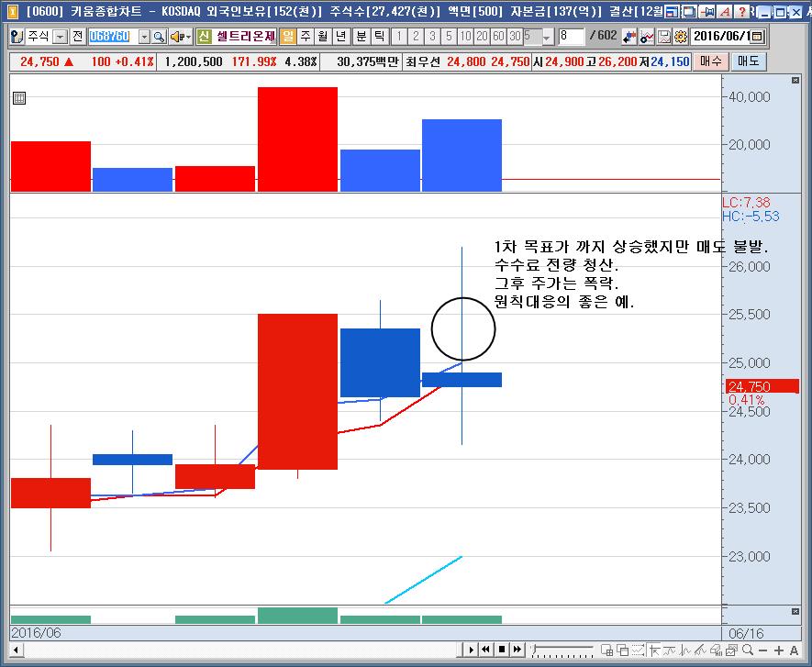Click the title bar pin icon

[708, 11]
